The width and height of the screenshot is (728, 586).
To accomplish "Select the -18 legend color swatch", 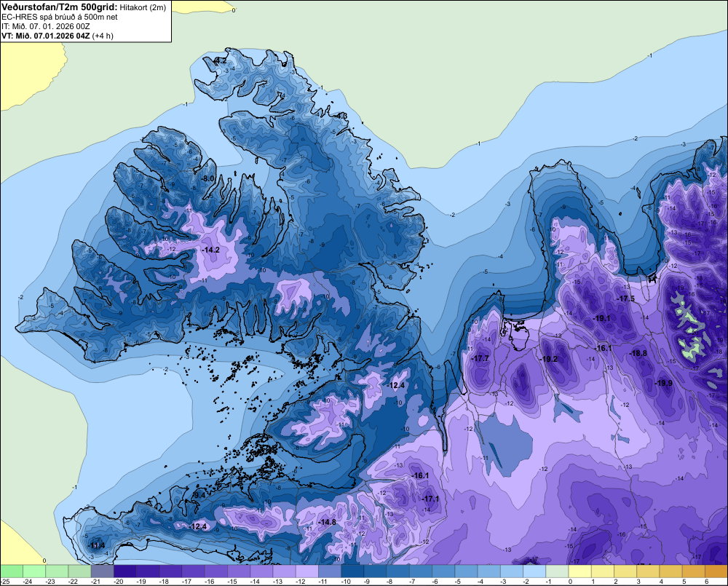I will 170,571.
